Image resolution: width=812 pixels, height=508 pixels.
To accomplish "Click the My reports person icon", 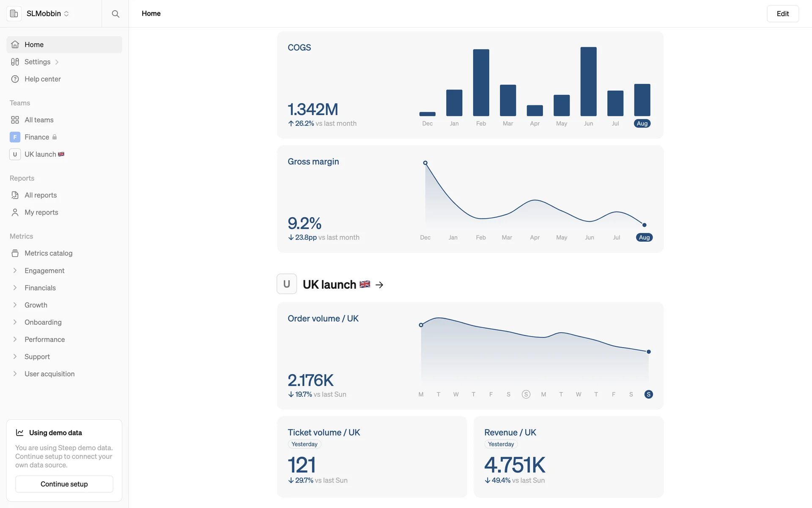I will click(15, 213).
